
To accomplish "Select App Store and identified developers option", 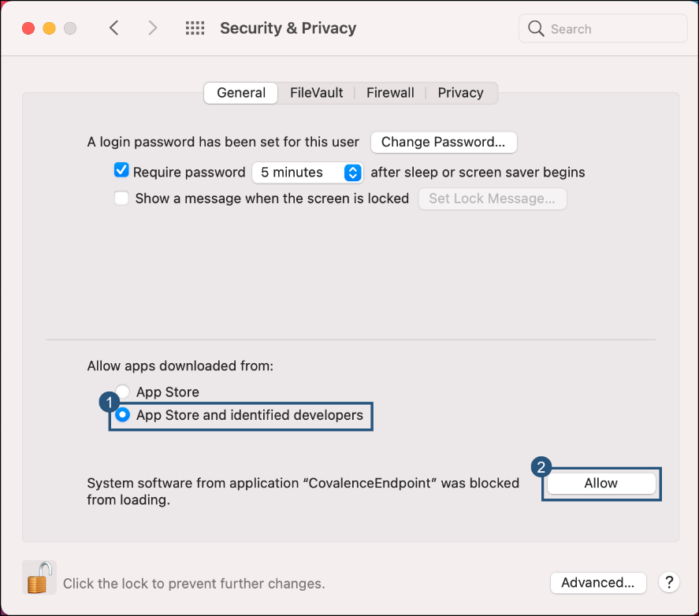I will point(123,415).
